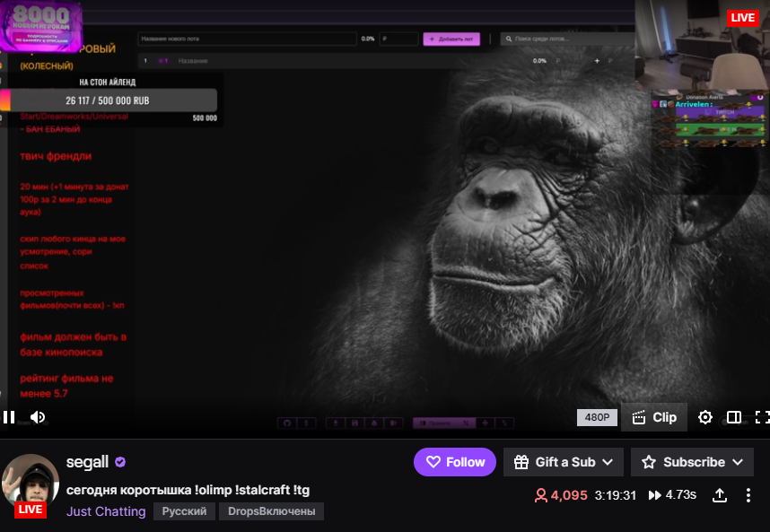
Task: Open the Just Chatting category
Action: point(106,510)
